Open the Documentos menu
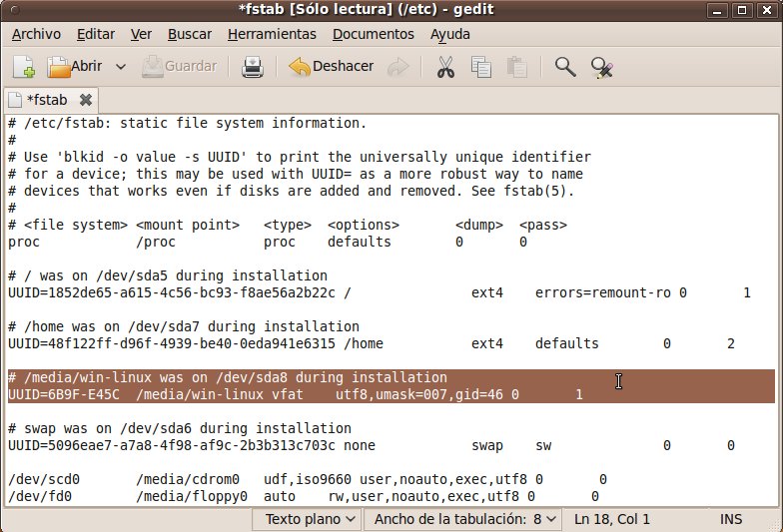 pyautogui.click(x=374, y=34)
